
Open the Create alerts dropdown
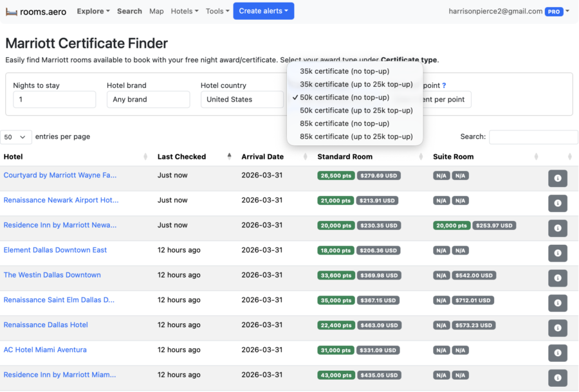pos(264,11)
